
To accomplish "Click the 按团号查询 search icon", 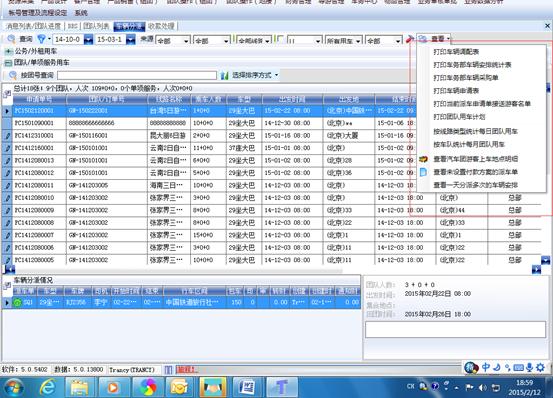I will point(13,75).
